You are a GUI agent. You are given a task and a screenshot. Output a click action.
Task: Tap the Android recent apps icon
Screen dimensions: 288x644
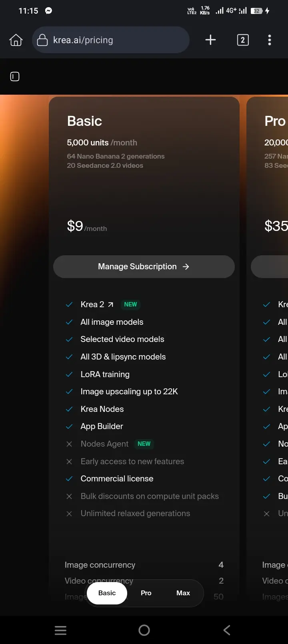pos(61,630)
